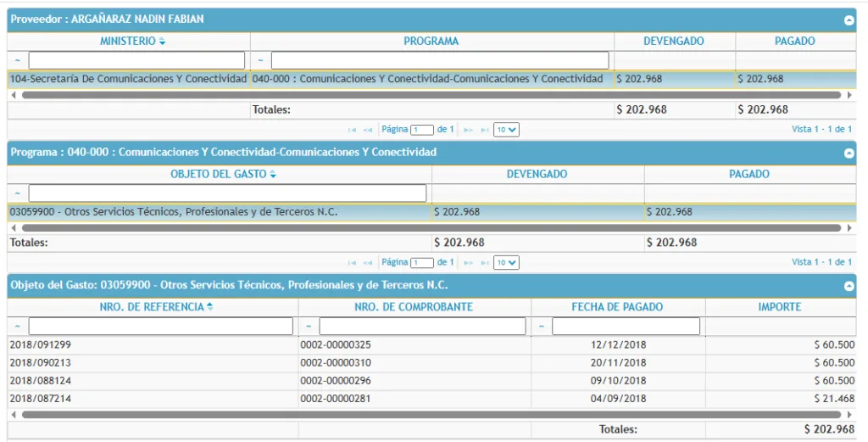Click the filter operator beside NRO. DE COMPROBANTE filter
The image size is (868, 442).
309,327
